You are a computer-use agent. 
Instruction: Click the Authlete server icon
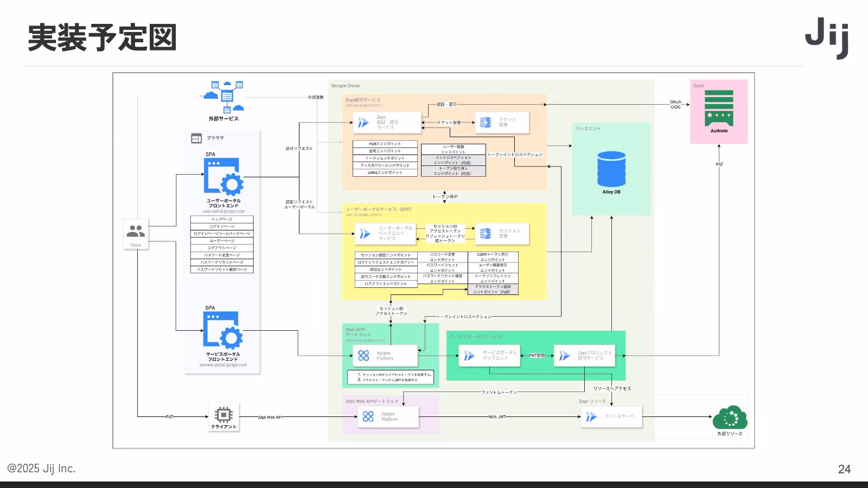(x=719, y=108)
